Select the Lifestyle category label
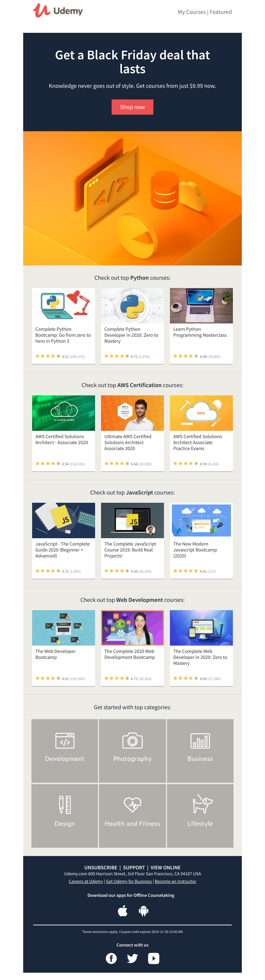Image resolution: width=265 pixels, height=980 pixels. (200, 823)
